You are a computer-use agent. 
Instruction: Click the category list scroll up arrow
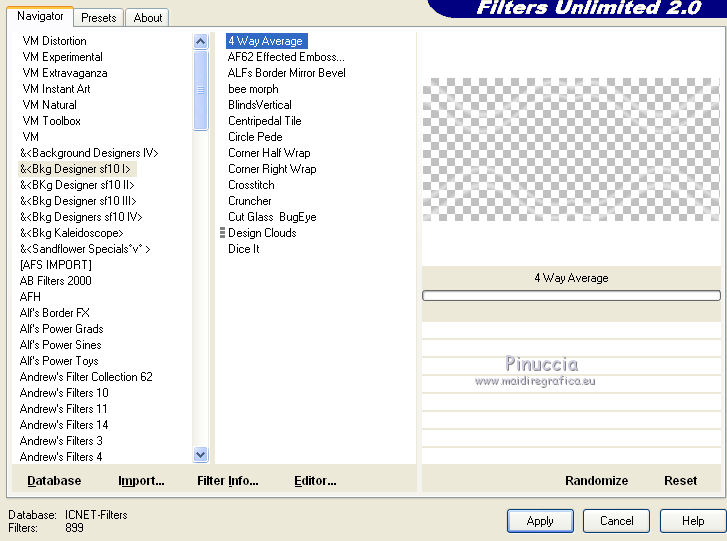coord(200,42)
